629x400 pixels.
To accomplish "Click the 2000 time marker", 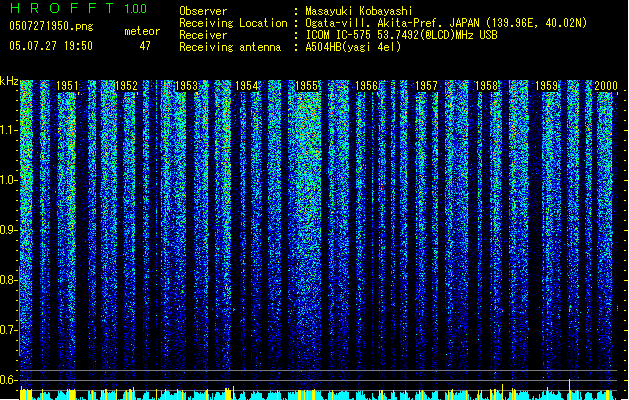I will [606, 86].
